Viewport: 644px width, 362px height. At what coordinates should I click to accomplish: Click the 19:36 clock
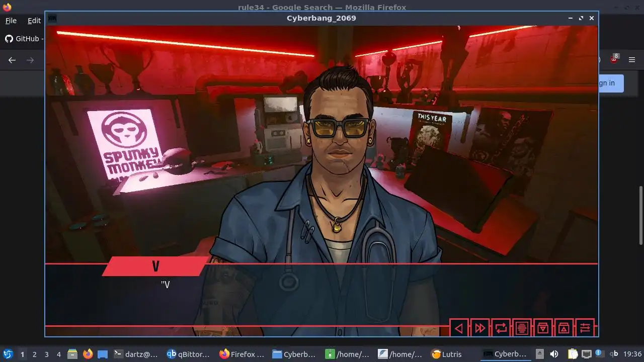coord(632,354)
